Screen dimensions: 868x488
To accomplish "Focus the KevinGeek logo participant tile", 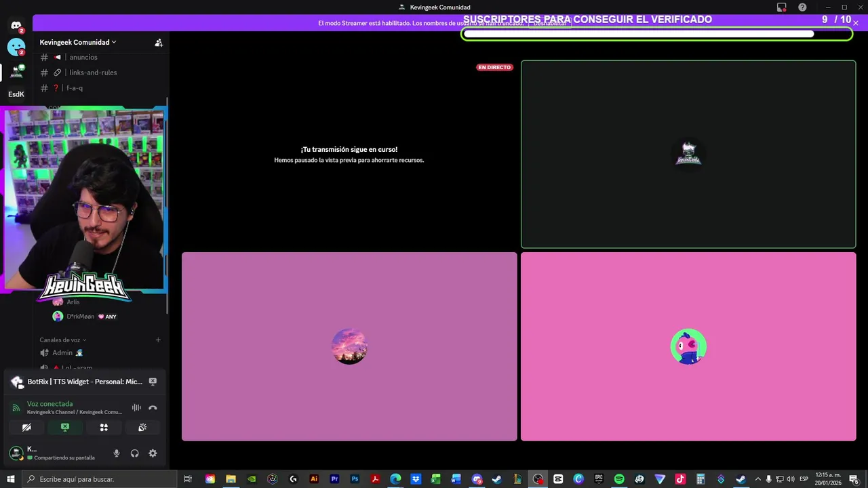I will pos(688,155).
